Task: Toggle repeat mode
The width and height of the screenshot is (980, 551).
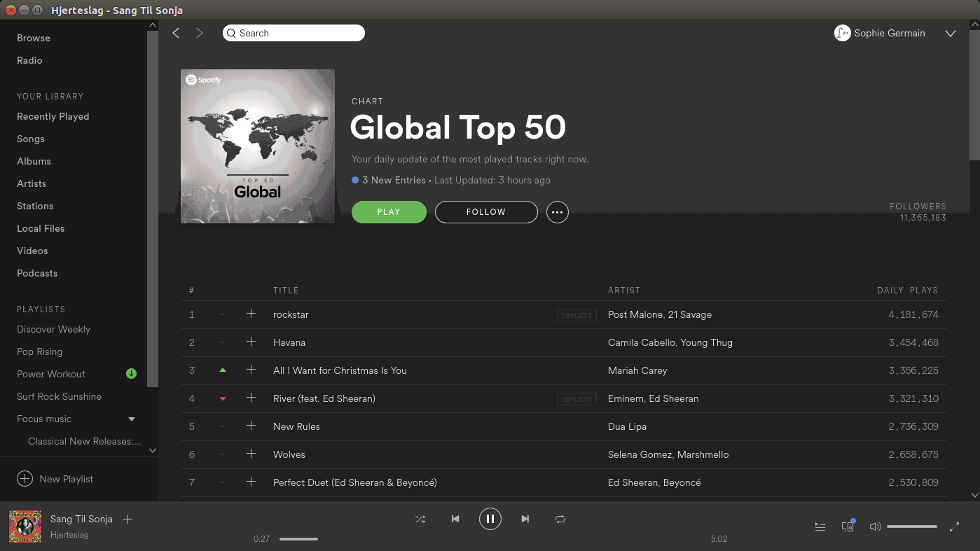Action: (560, 519)
